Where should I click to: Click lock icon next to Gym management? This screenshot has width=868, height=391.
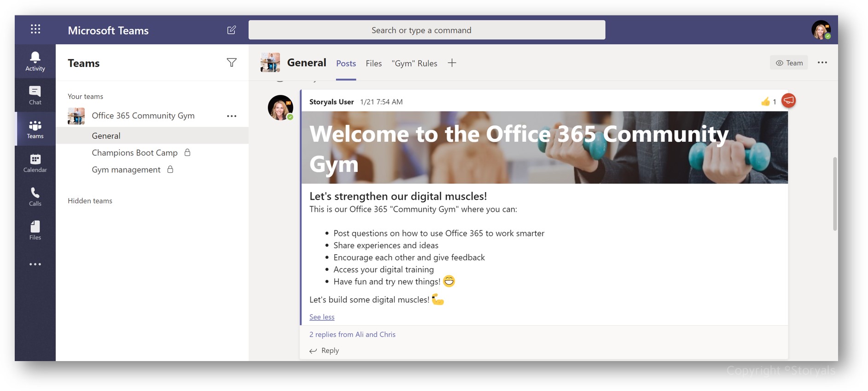(170, 169)
